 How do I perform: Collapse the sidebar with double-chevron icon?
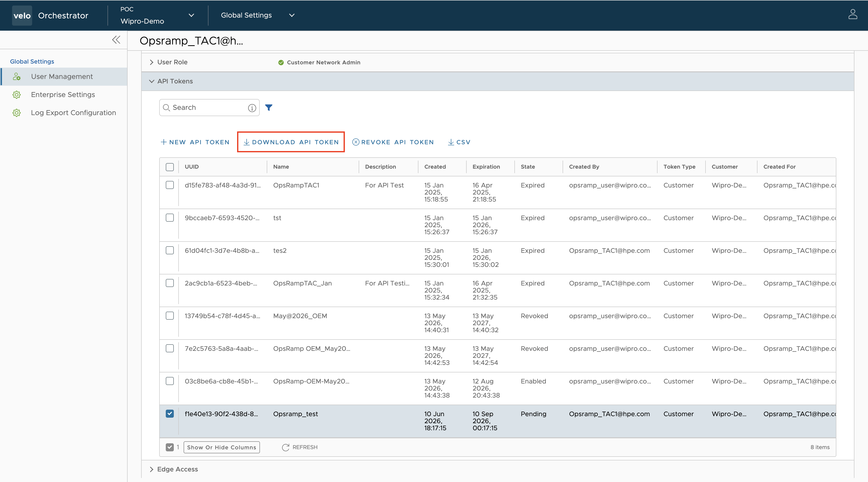pos(116,40)
